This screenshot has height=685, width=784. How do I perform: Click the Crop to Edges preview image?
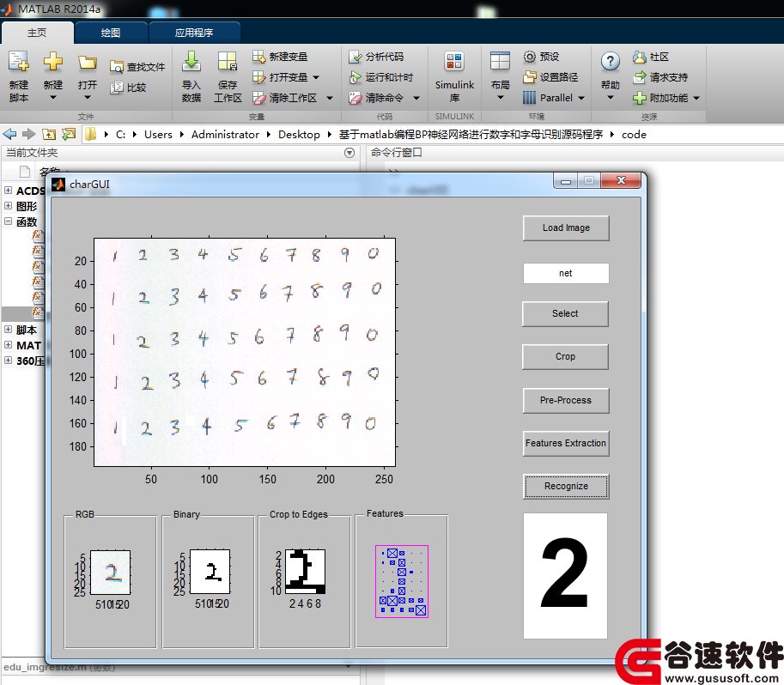point(305,572)
